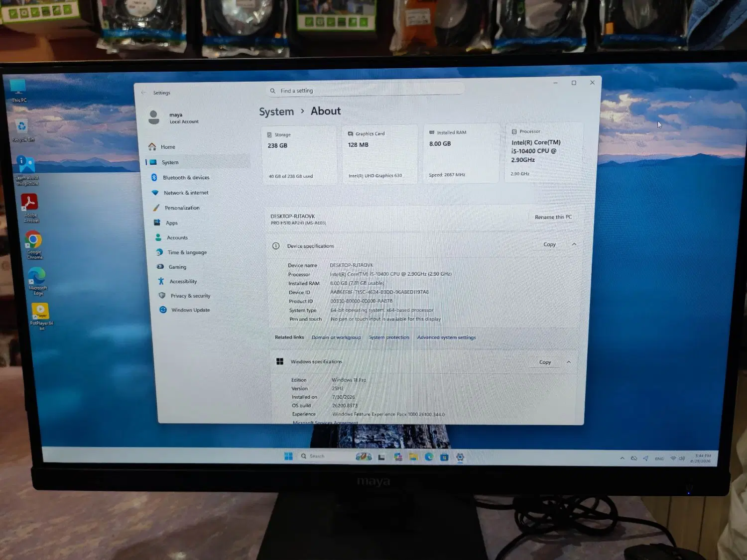This screenshot has width=747, height=560.
Task: Collapse the Device specifications section
Action: point(574,244)
